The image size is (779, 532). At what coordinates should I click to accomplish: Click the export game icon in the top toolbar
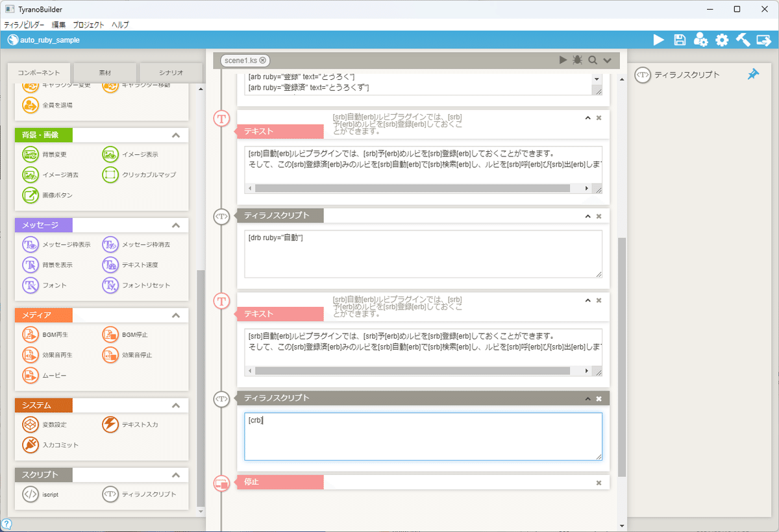[x=764, y=40]
